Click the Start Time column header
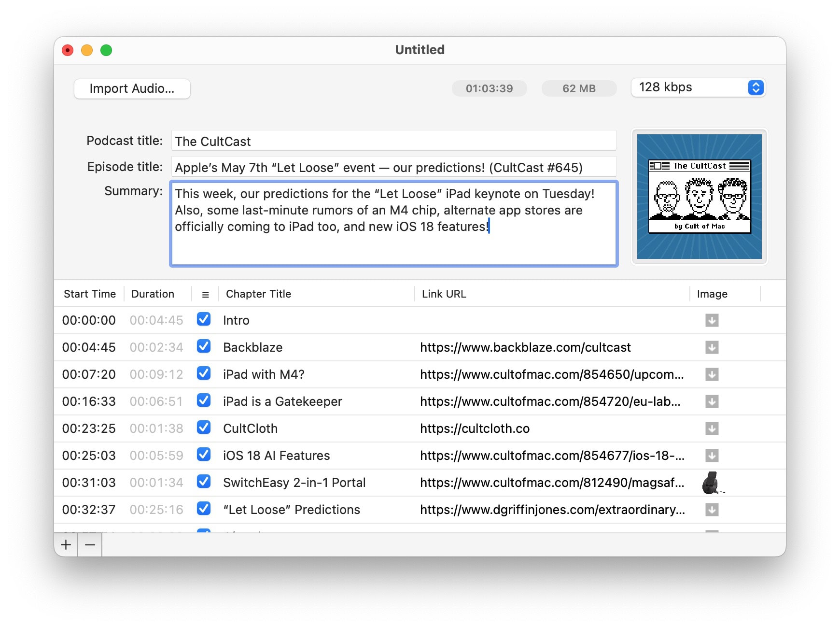The width and height of the screenshot is (840, 628). tap(90, 294)
